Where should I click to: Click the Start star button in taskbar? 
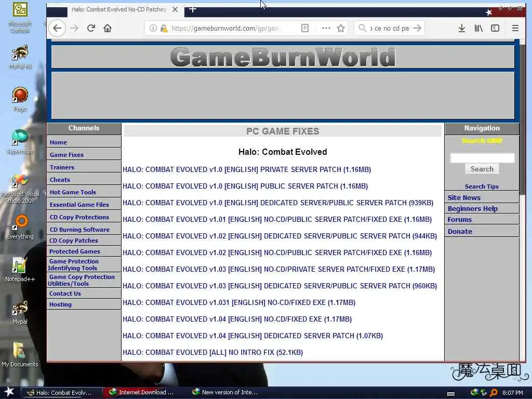click(9, 392)
